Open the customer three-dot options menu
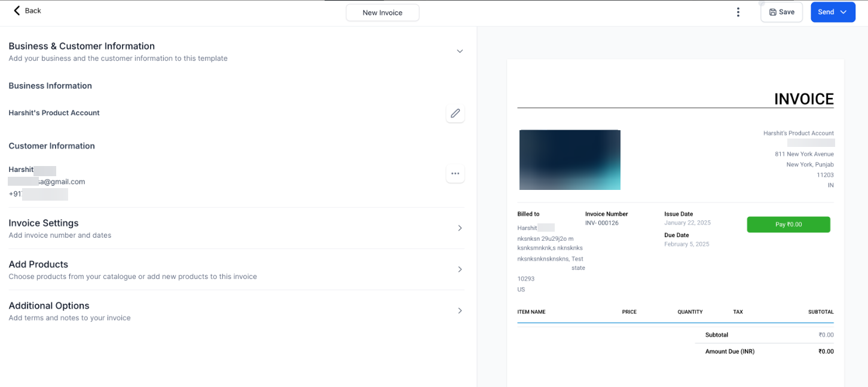 tap(456, 174)
